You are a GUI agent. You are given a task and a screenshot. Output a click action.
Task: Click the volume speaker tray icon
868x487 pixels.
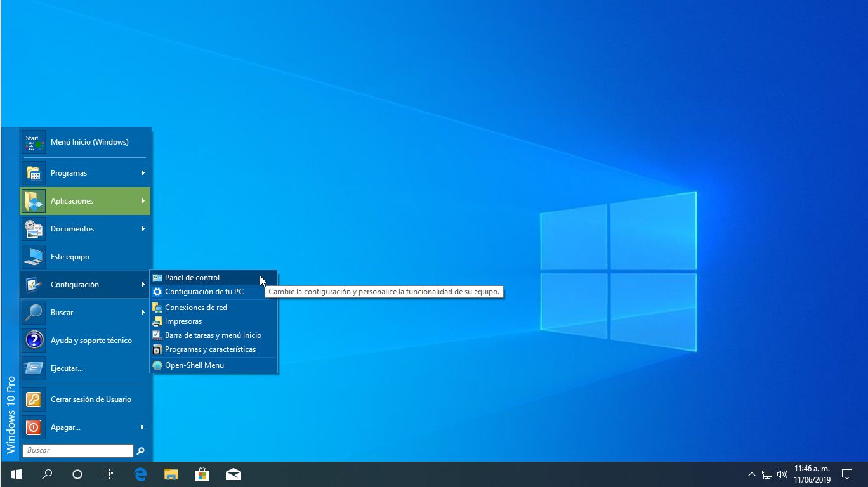pos(782,474)
